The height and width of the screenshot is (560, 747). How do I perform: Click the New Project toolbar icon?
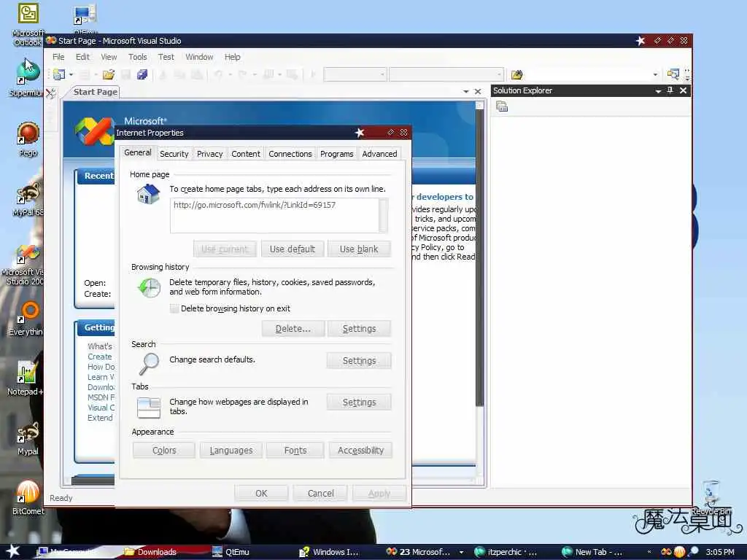point(59,74)
